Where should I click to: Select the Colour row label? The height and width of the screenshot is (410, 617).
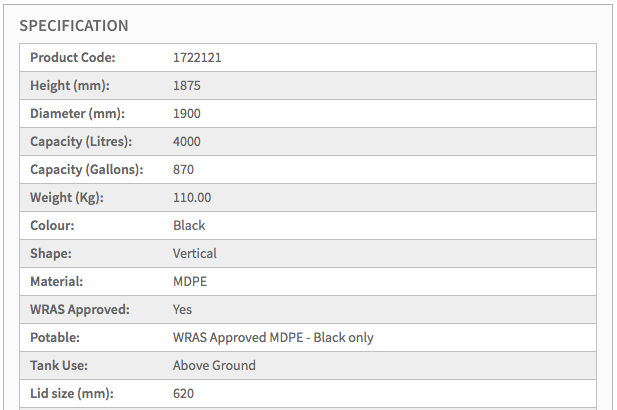coord(53,226)
